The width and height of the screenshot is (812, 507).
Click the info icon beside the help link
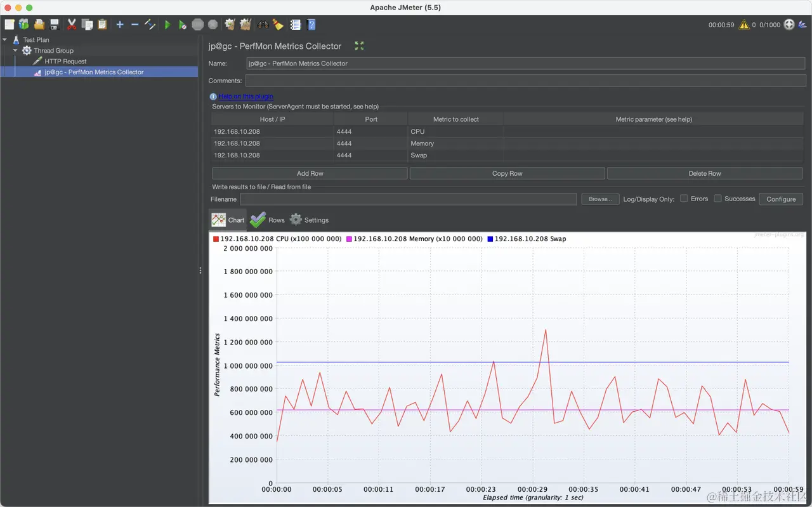pyautogui.click(x=213, y=96)
